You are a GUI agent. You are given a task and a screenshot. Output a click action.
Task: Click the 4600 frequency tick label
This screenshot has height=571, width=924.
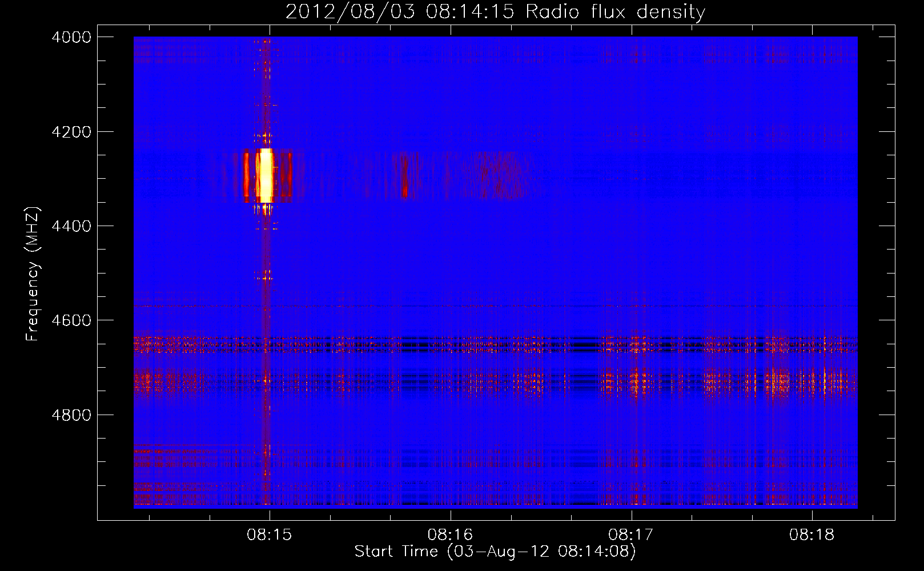pyautogui.click(x=71, y=320)
